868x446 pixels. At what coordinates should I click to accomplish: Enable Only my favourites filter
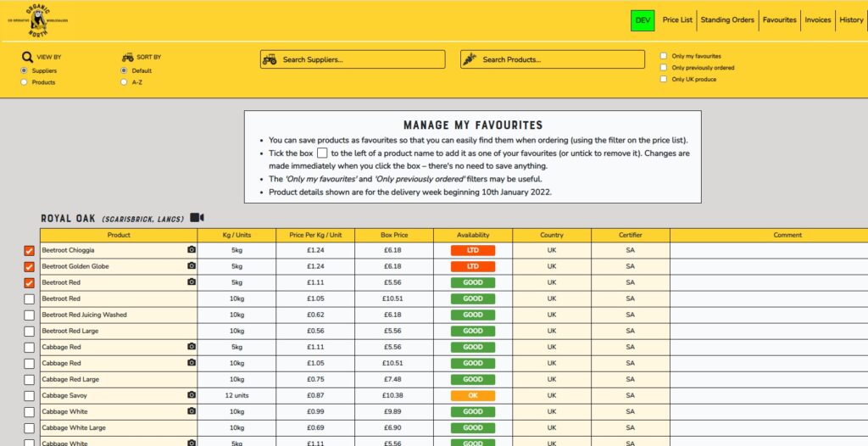[663, 56]
